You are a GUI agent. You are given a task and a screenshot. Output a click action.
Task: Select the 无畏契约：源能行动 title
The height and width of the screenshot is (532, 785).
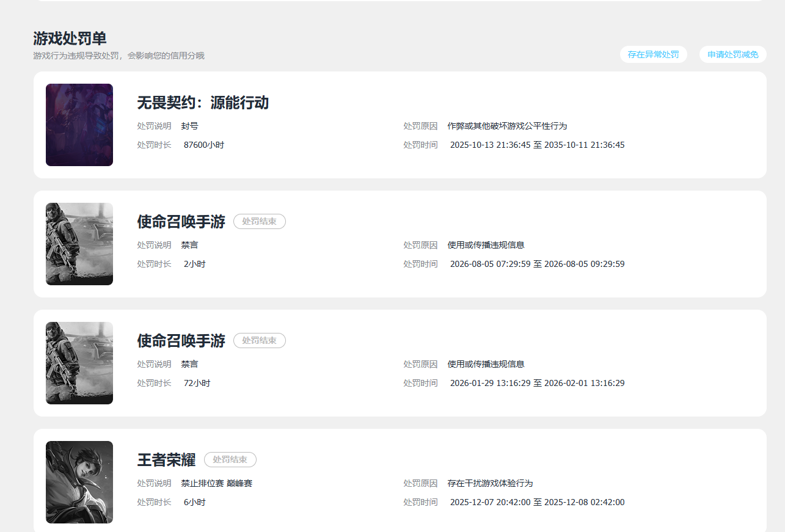(203, 103)
